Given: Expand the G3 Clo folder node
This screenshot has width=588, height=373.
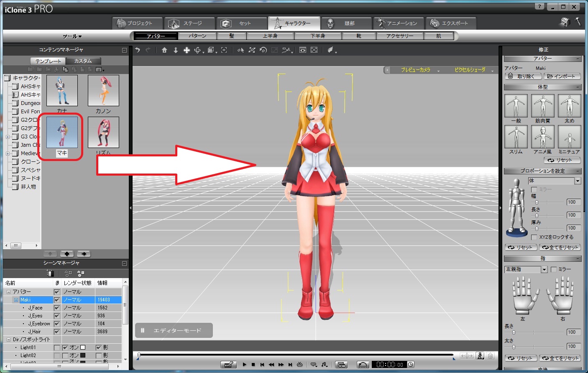Looking at the screenshot, I should pyautogui.click(x=8, y=137).
